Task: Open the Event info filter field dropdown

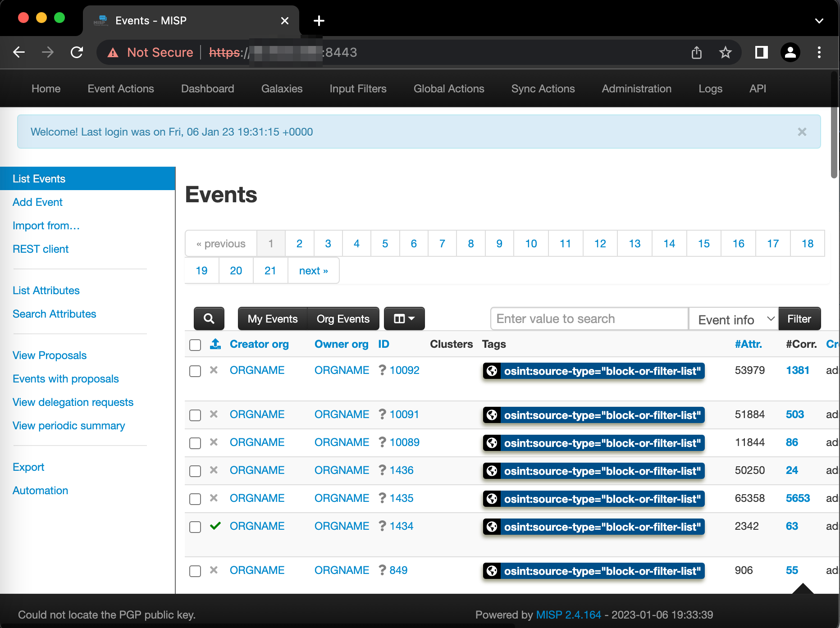Action: (x=733, y=319)
